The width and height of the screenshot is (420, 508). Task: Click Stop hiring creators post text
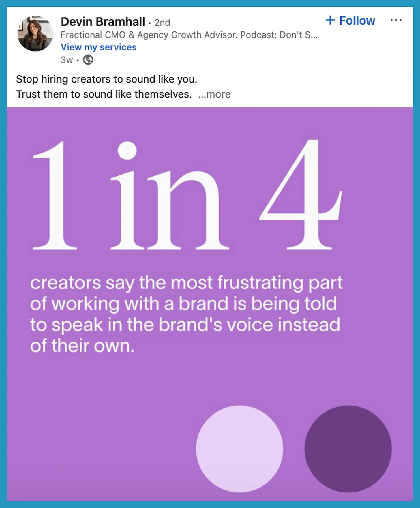coord(107,79)
